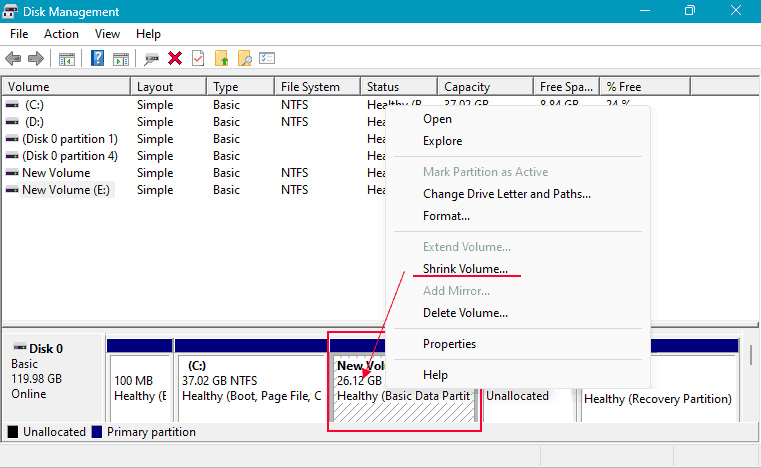Click the blue Help question mark icon

point(98,59)
